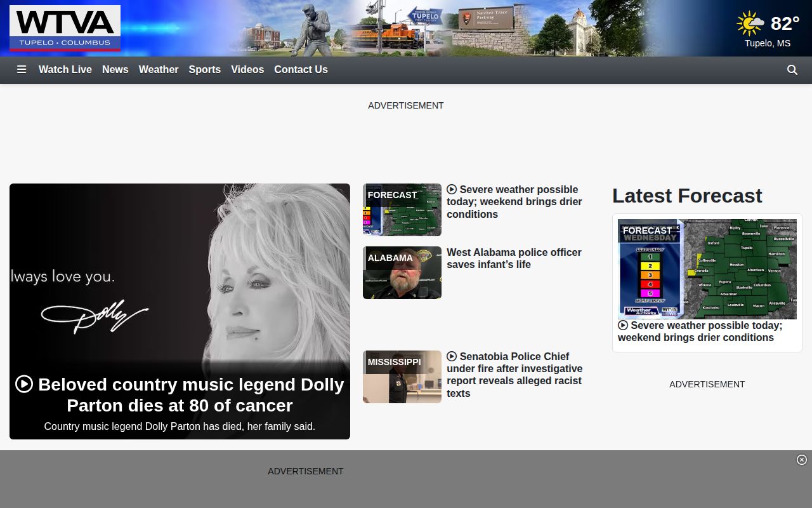Image resolution: width=812 pixels, height=508 pixels.
Task: Click the small Forecast thumbnail image
Action: (402, 210)
